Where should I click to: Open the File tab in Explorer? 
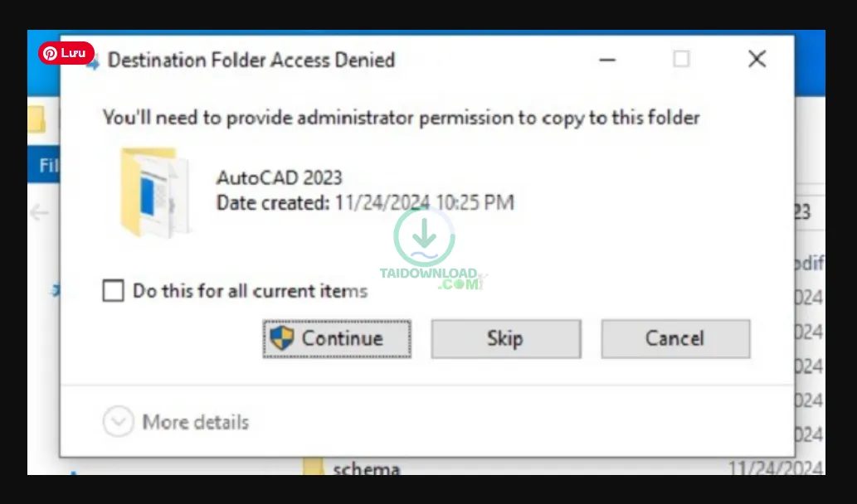point(48,165)
